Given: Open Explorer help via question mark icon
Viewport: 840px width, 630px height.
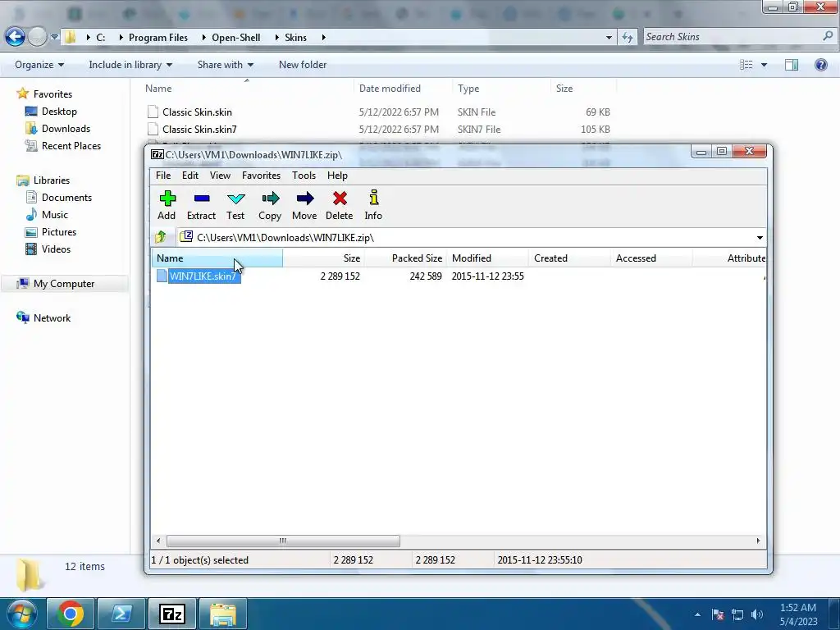Looking at the screenshot, I should (x=820, y=65).
